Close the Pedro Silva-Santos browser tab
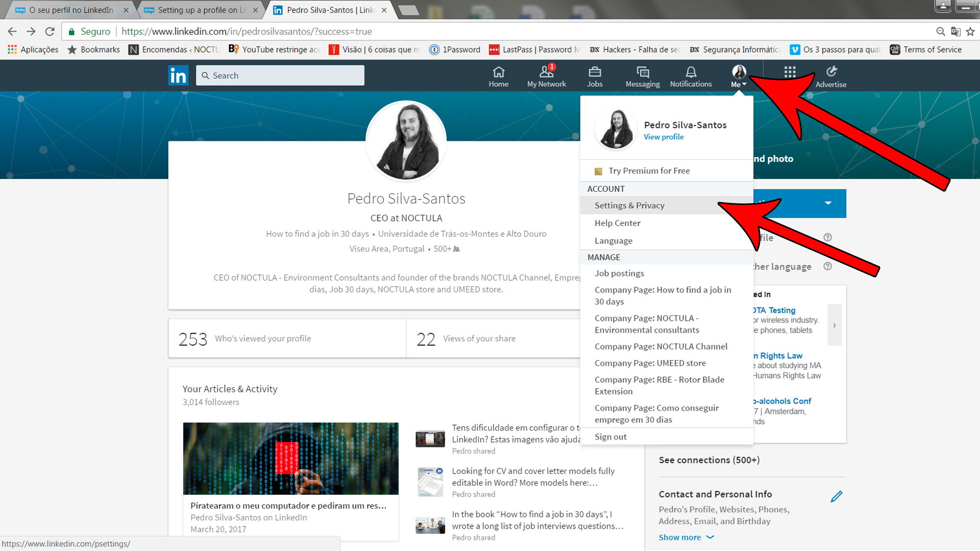 (x=384, y=10)
